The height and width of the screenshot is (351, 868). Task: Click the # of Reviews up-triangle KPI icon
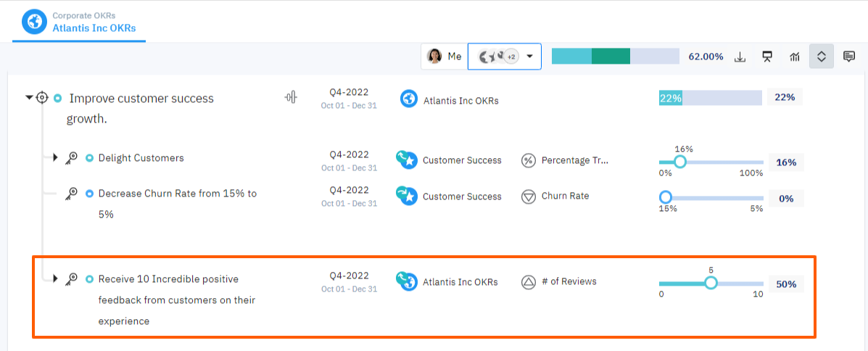(x=529, y=282)
